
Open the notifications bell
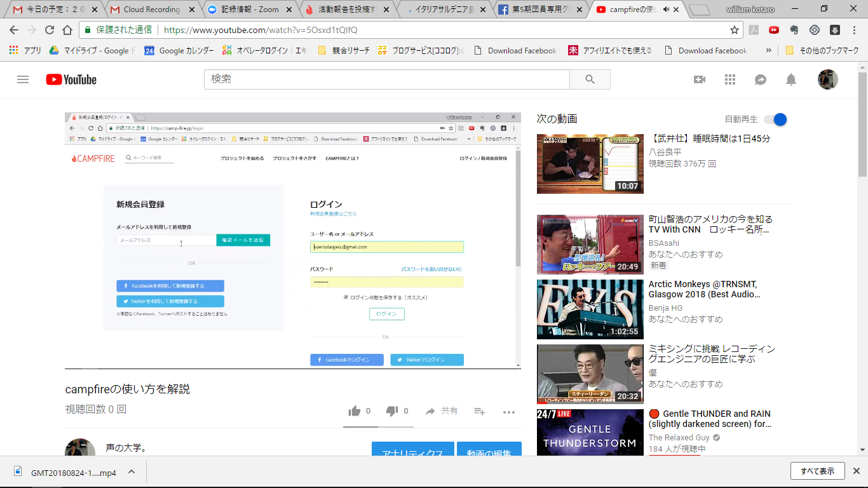coord(791,79)
